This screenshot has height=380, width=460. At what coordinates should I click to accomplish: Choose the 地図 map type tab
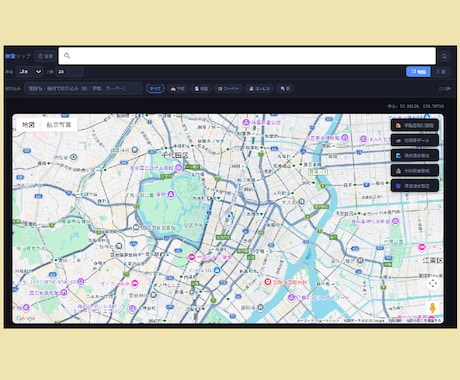click(x=28, y=125)
